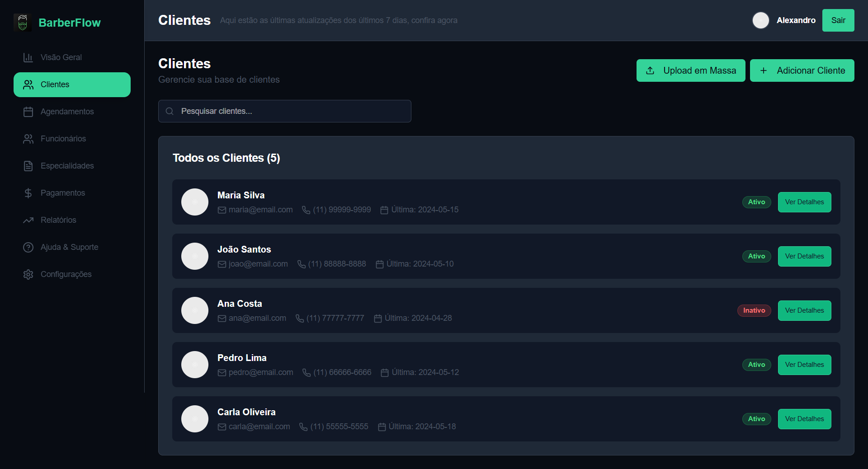Click the Relatórios trending arrow icon
The height and width of the screenshot is (469, 868).
pos(28,220)
